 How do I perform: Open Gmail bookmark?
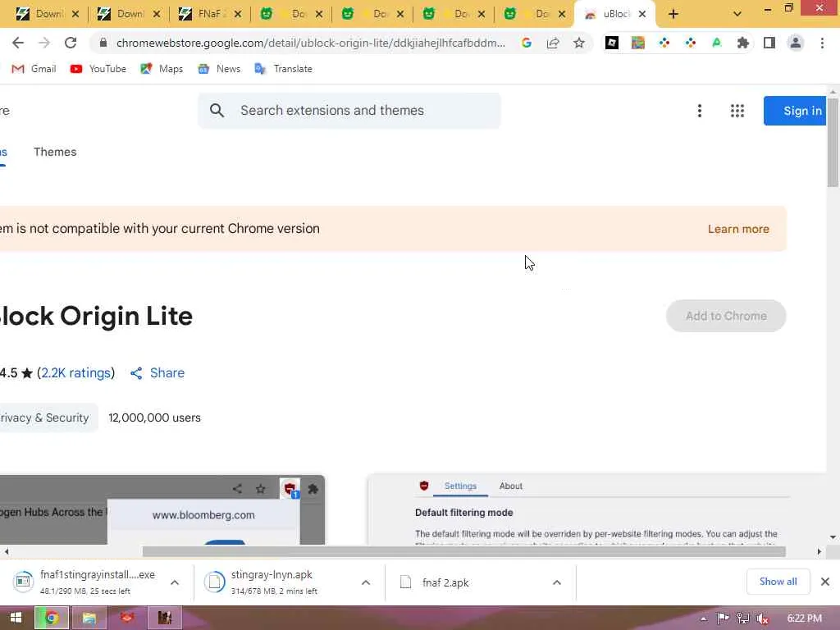34,69
